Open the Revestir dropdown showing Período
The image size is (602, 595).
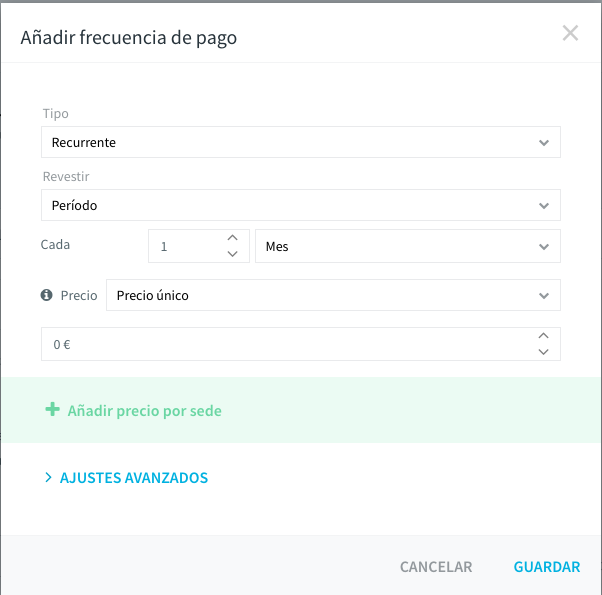click(301, 205)
